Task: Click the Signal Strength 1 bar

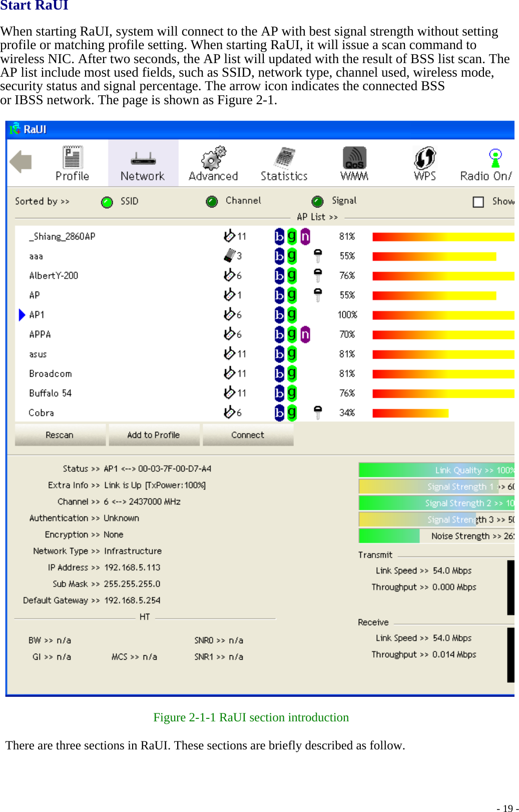Action: pos(436,486)
